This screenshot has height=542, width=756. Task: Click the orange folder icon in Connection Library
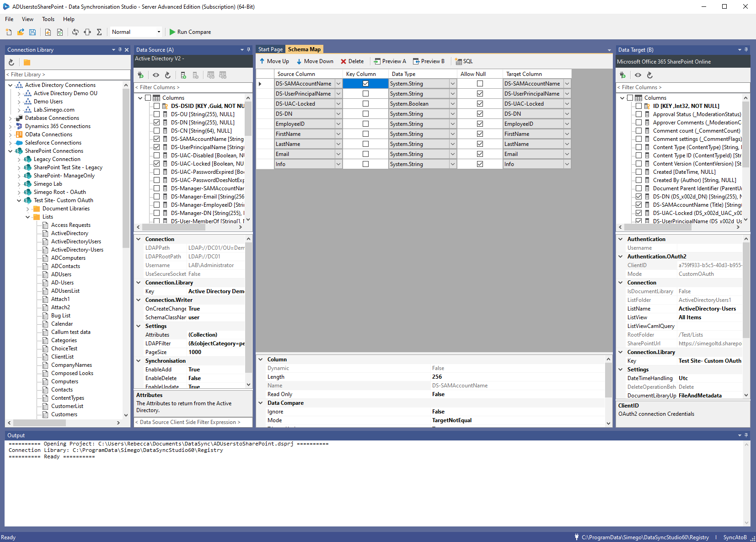pos(27,62)
